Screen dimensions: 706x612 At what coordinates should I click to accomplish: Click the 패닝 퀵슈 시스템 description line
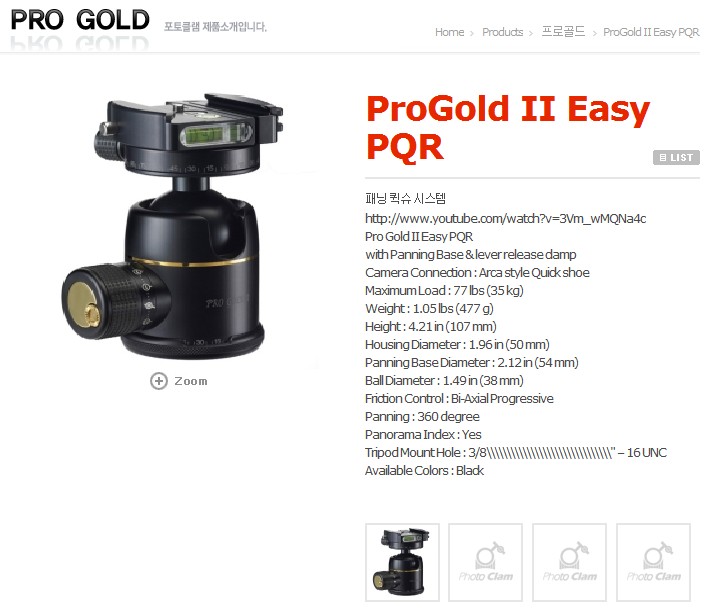tap(405, 199)
